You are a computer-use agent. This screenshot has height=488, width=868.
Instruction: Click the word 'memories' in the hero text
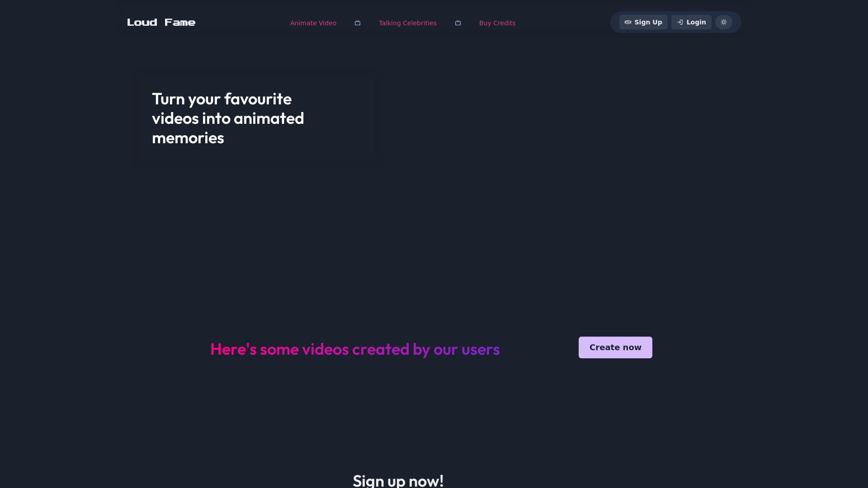tap(188, 138)
